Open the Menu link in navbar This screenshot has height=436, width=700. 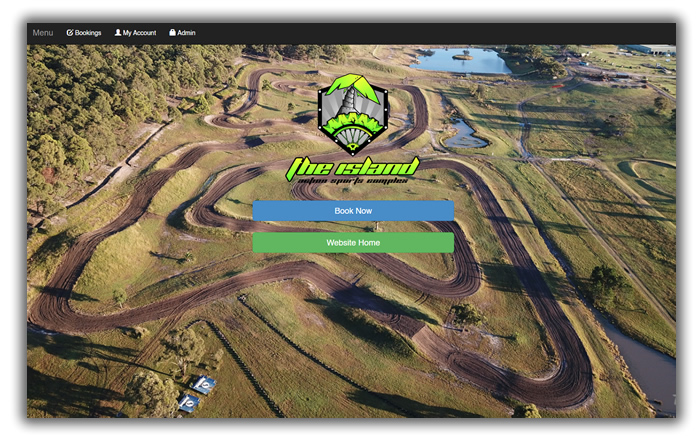pyautogui.click(x=43, y=33)
